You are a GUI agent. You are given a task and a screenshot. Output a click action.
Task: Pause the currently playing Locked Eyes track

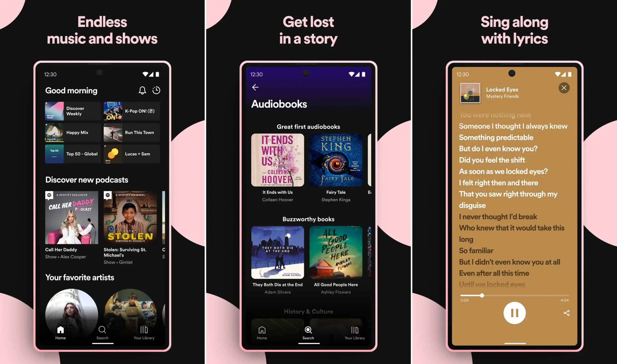coord(515,312)
